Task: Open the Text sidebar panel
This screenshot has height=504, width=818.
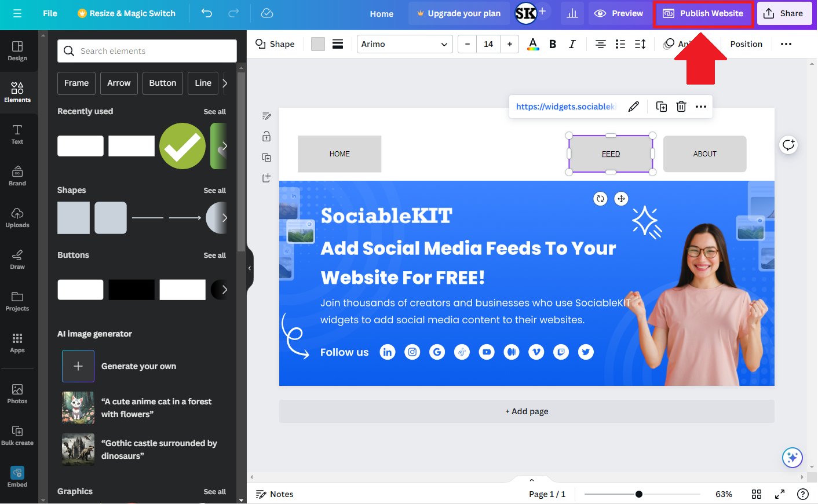Action: click(17, 134)
